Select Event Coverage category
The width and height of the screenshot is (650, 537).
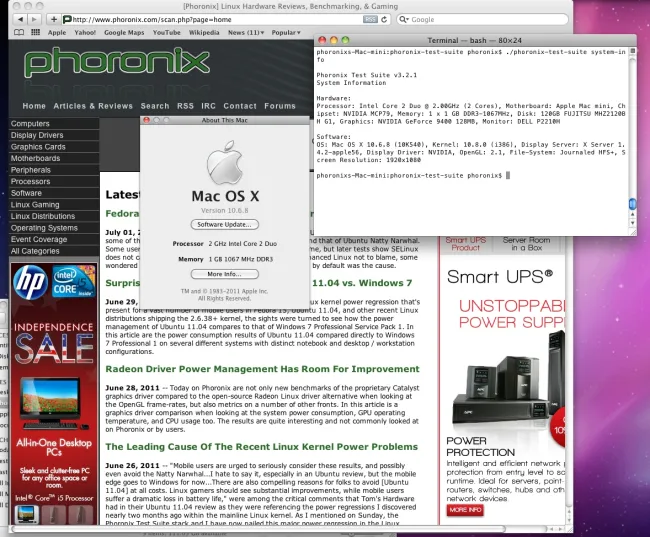54,240
